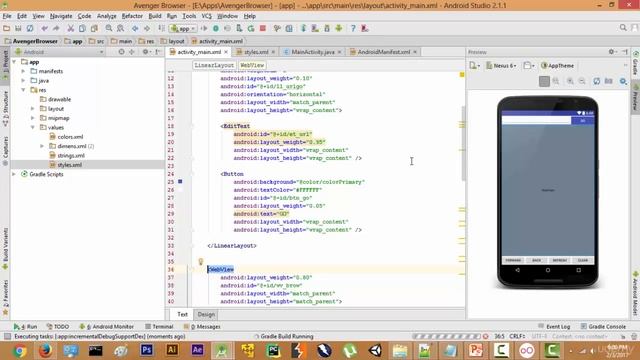Collapse the values folder

pyautogui.click(x=33, y=128)
